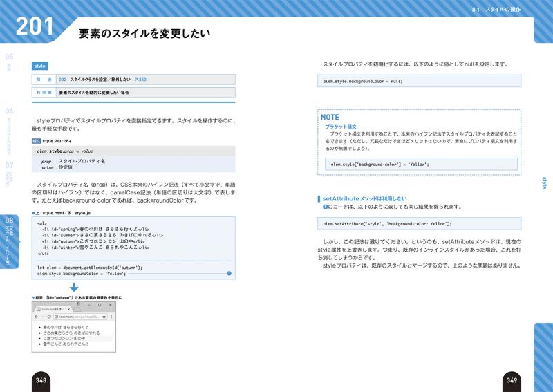Click the getElementById('autumn') code line
This screenshot has height=392, width=553.
90,268
